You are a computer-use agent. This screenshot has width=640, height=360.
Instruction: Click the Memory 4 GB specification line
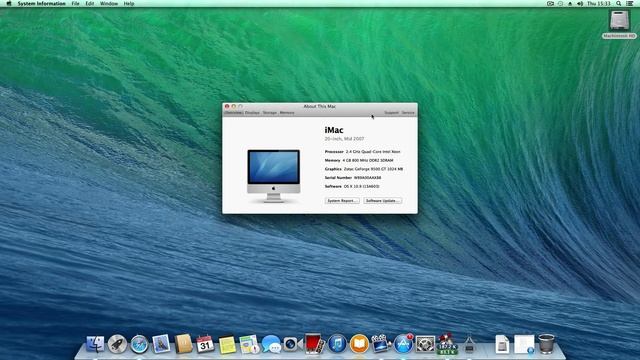tap(359, 160)
